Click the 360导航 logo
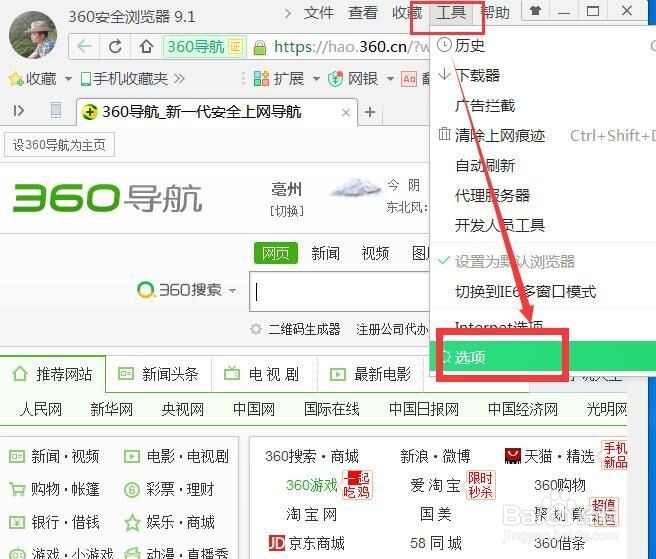Screen dimensions: 656x559 click(x=108, y=198)
